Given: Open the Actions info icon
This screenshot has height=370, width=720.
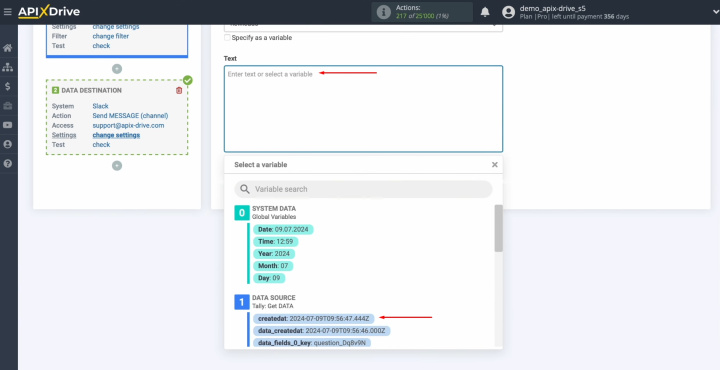Looking at the screenshot, I should [383, 12].
